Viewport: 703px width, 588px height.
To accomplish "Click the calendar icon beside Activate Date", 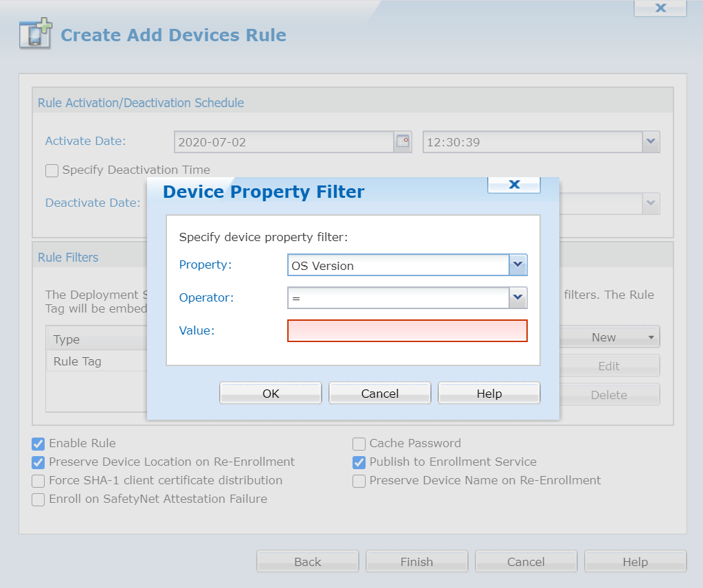I will click(x=402, y=142).
